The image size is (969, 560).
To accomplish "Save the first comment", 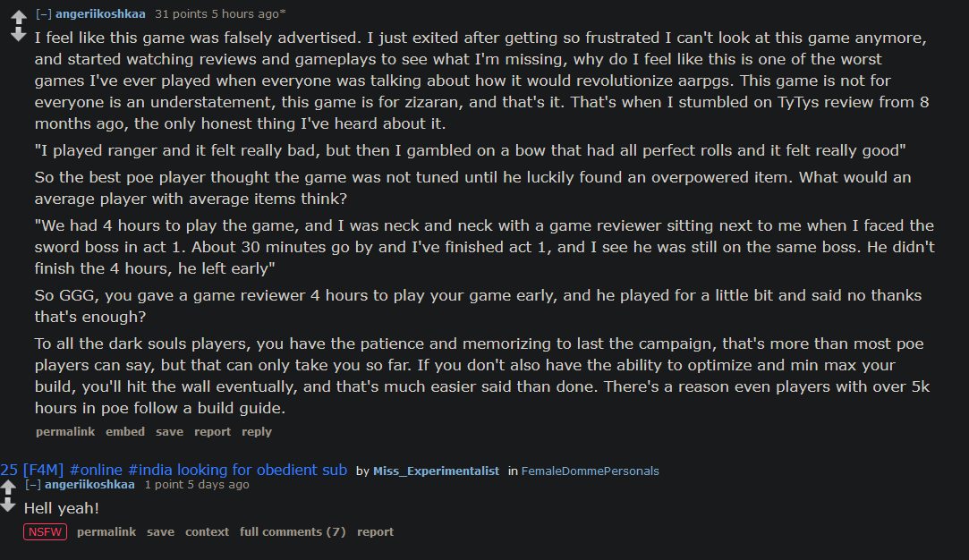I will click(169, 432).
